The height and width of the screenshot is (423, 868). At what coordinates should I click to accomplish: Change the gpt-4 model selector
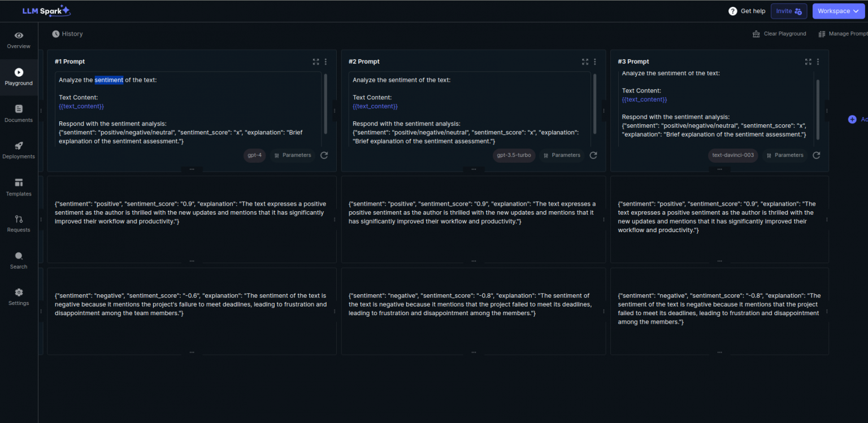pos(255,155)
